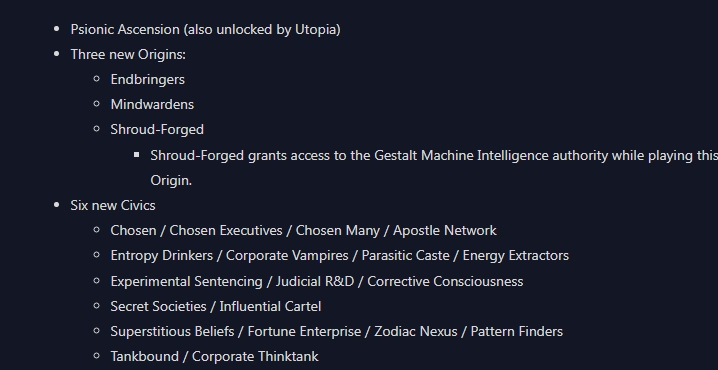The image size is (718, 370).
Task: Click the Chosen Executives text
Action: [226, 230]
